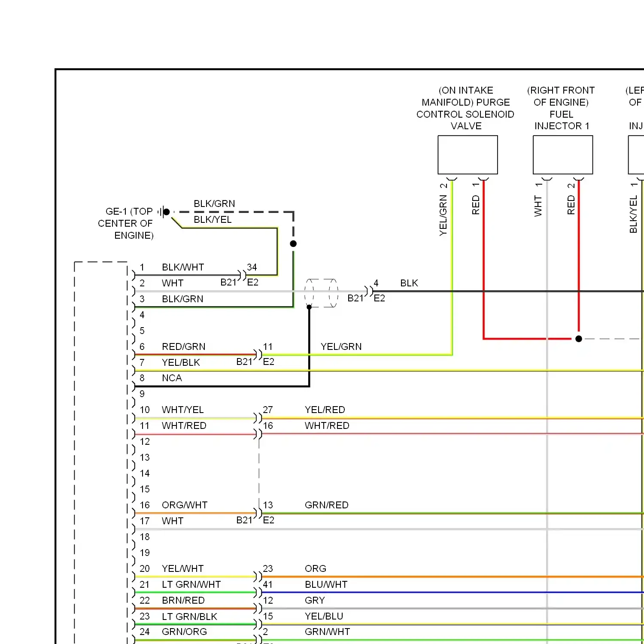Click the BLK/GRN label above the dashed wire
Image resolution: width=644 pixels, height=644 pixels.
click(214, 204)
